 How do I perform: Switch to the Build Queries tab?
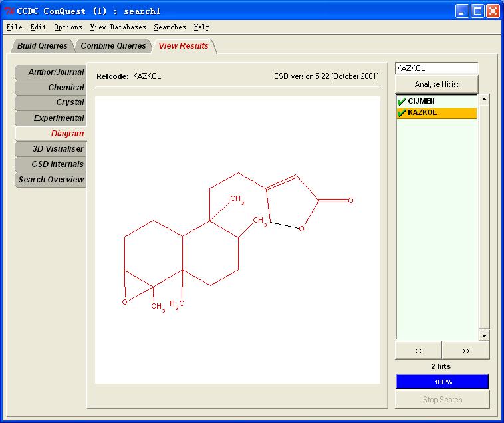pyautogui.click(x=42, y=46)
